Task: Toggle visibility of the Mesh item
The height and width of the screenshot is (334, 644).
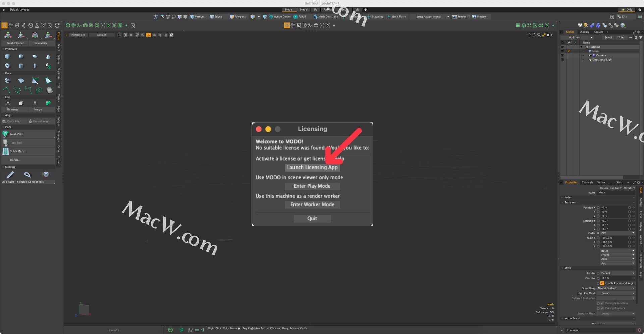Action: coord(562,51)
